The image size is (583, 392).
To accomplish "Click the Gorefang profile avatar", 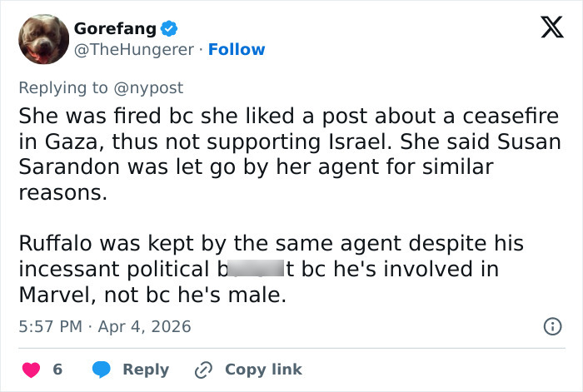I will pos(41,38).
